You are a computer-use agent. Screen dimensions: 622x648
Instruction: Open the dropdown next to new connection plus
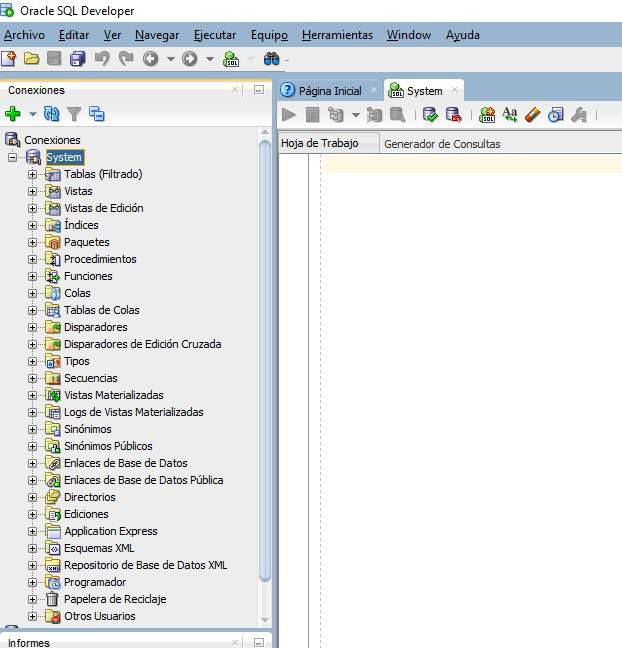coord(32,114)
